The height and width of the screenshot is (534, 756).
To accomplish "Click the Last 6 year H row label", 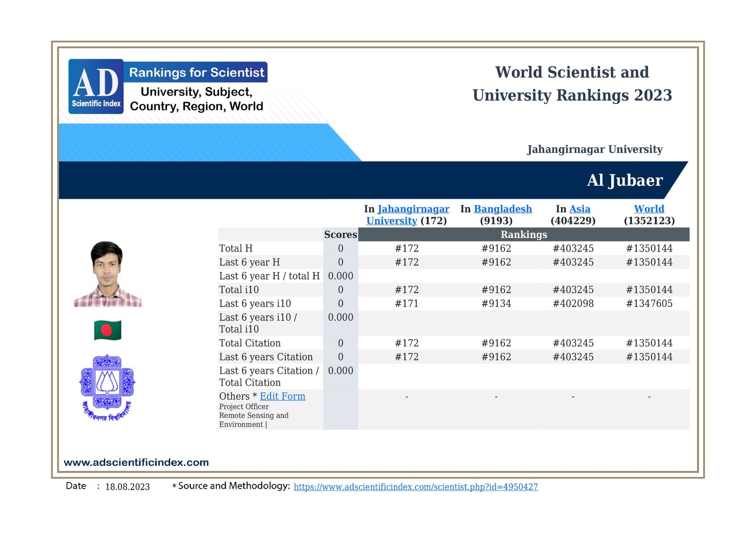I will click(249, 262).
